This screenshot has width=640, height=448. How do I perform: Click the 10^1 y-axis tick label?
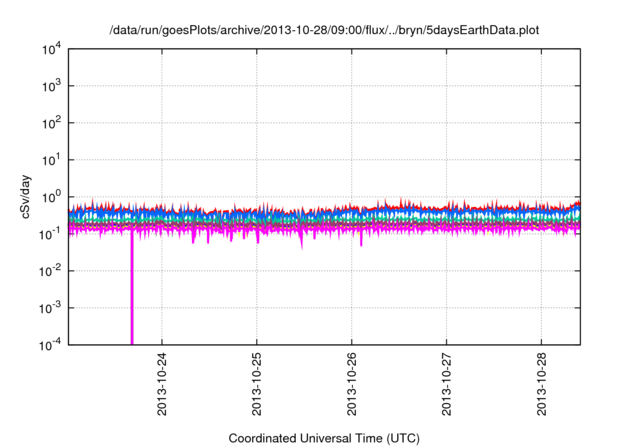pyautogui.click(x=52, y=160)
